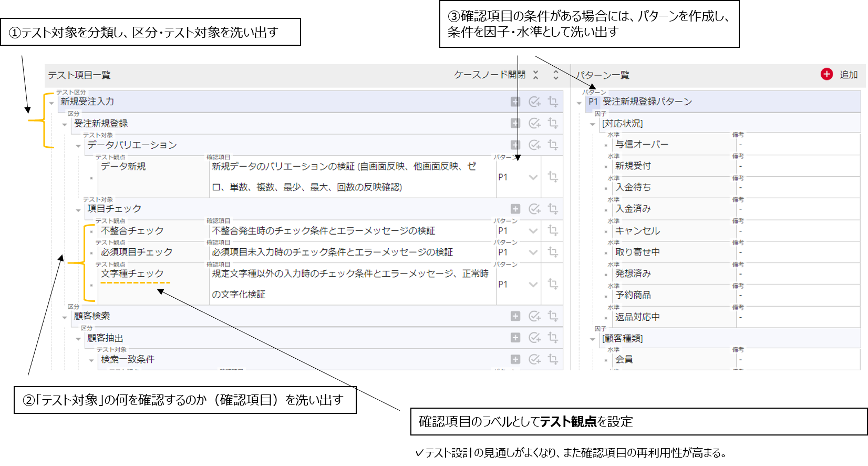Click the ケースノード開閉 label

[x=490, y=75]
